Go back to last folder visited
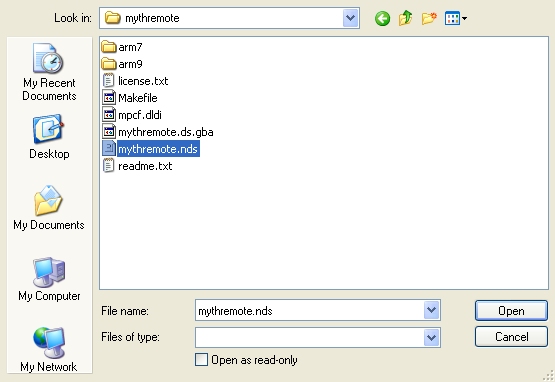 click(382, 18)
